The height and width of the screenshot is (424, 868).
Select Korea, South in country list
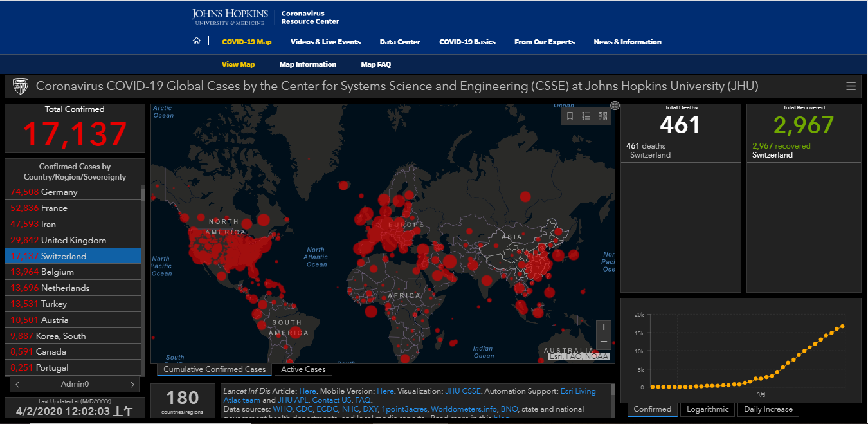(x=73, y=336)
